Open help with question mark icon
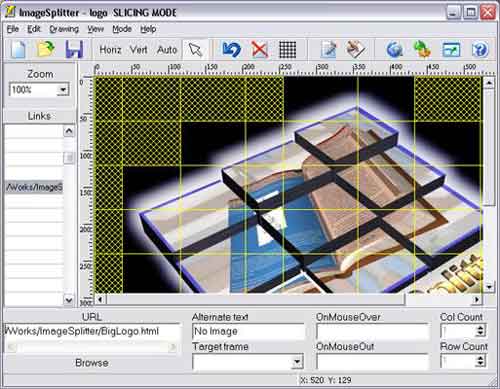This screenshot has height=389, width=500. point(480,50)
